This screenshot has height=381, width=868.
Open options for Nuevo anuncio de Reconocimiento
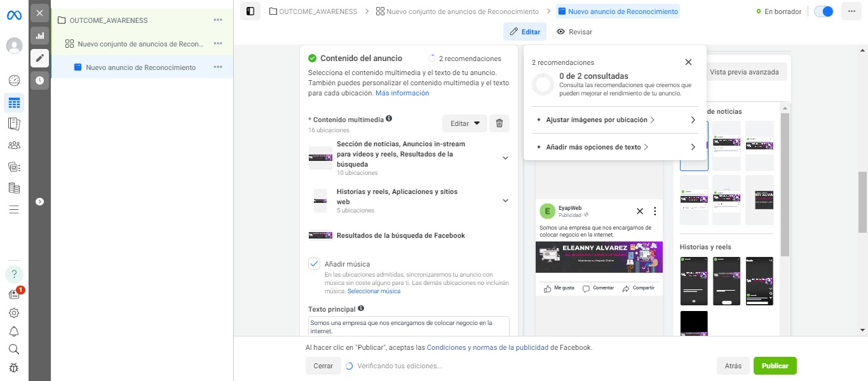pos(218,67)
